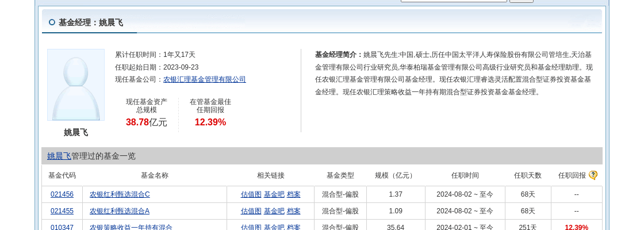Click the 在管基金最佳任期回报 label

pos(210,106)
